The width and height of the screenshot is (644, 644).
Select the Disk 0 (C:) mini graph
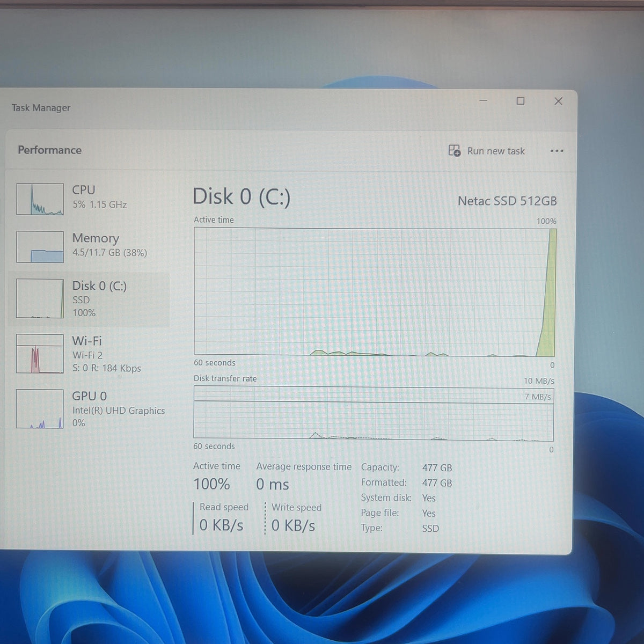pos(40,298)
